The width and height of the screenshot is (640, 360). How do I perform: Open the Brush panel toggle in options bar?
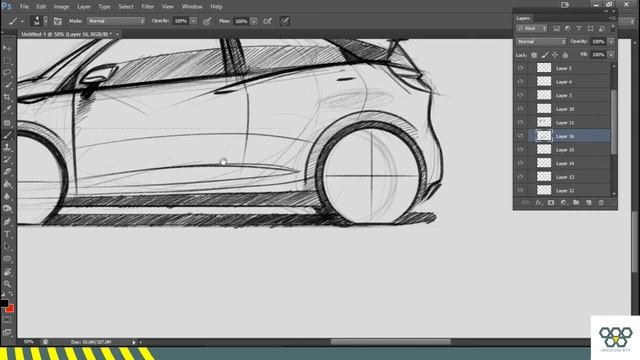(58, 21)
